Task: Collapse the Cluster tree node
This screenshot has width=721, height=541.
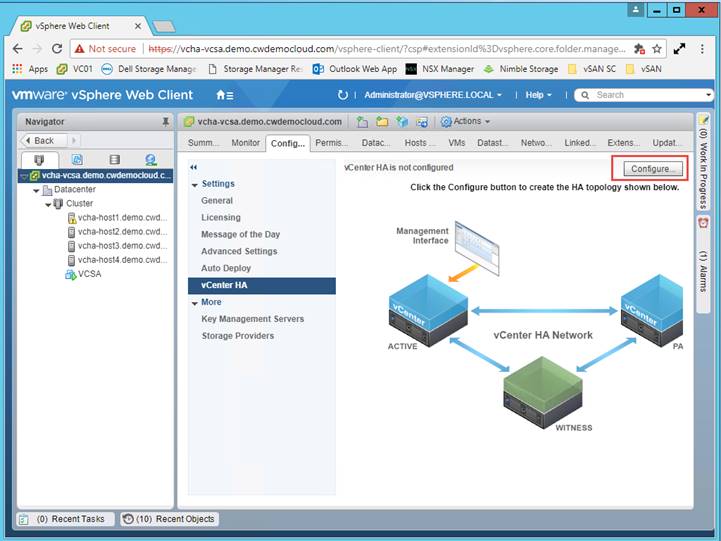Action: (48, 205)
